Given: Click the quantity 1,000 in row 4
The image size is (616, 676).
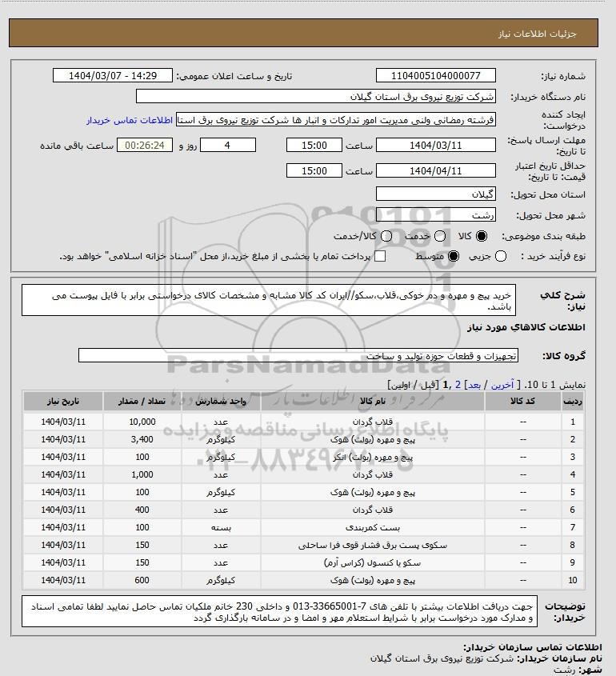Looking at the screenshot, I should pos(142,474).
